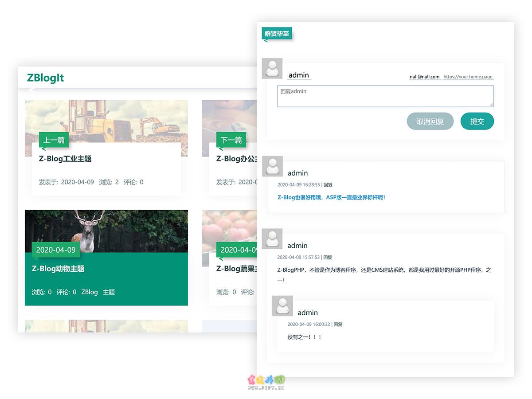The image size is (532, 399).
Task: Select the 上一篇 previous post tag
Action: pyautogui.click(x=54, y=140)
